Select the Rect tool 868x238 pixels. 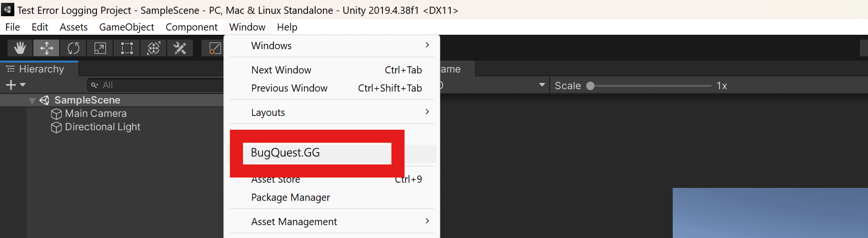[127, 48]
